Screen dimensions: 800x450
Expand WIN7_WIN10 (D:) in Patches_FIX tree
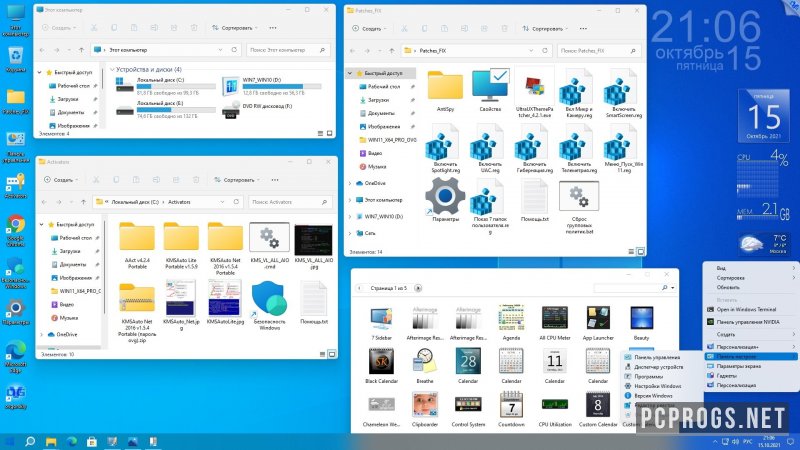pos(350,216)
